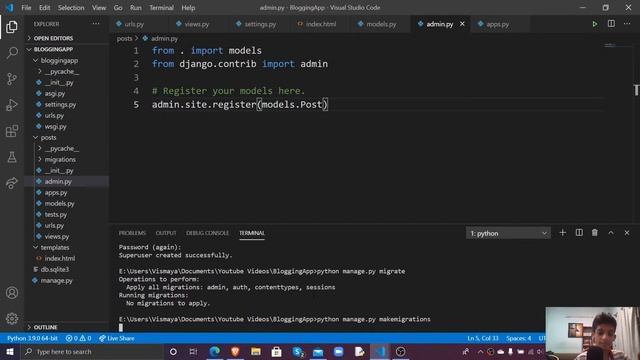Open the Search view in activity bar
640x360 pixels.
pyautogui.click(x=12, y=53)
